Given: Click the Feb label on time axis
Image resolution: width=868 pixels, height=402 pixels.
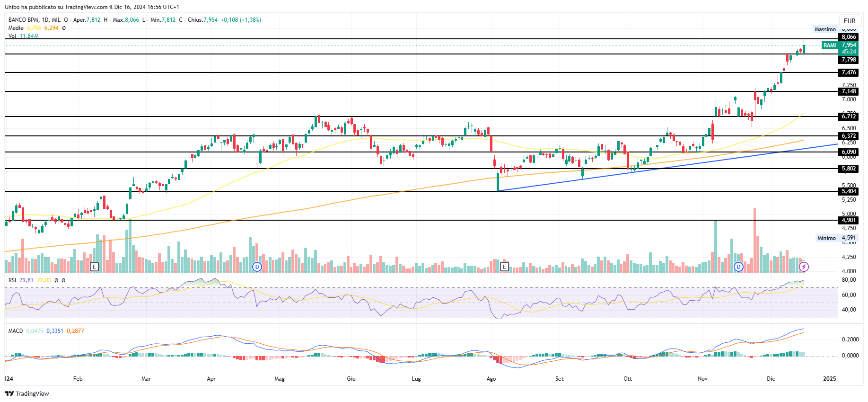Looking at the screenshot, I should point(78,379).
